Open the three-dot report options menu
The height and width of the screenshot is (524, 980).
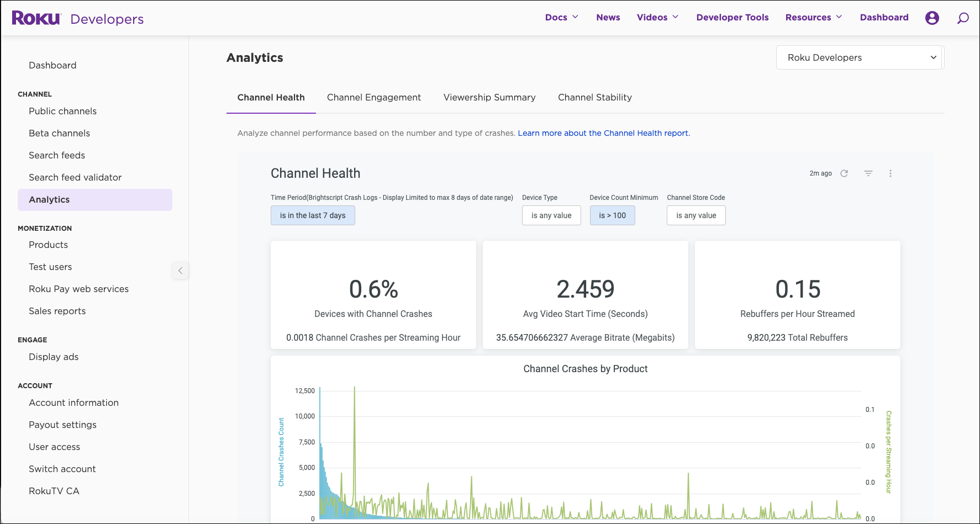pyautogui.click(x=891, y=173)
